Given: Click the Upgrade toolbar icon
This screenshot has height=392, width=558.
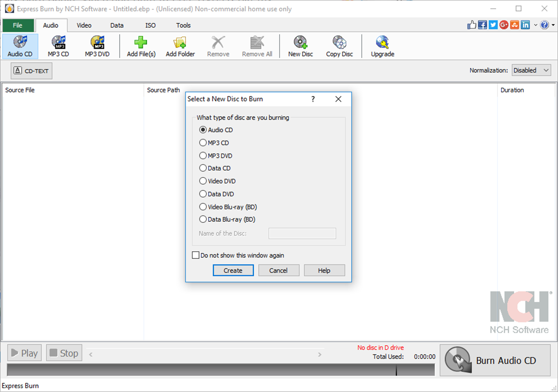Looking at the screenshot, I should 382,46.
